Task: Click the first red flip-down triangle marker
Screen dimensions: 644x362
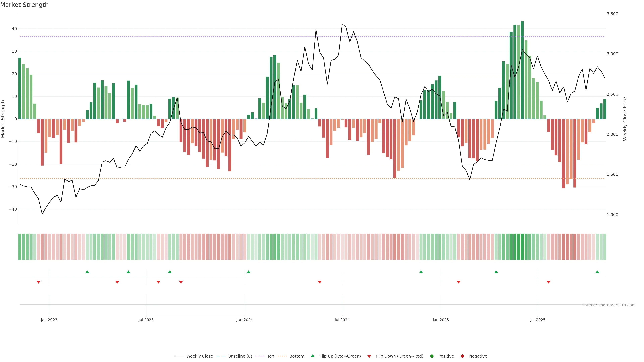Action: (39, 282)
